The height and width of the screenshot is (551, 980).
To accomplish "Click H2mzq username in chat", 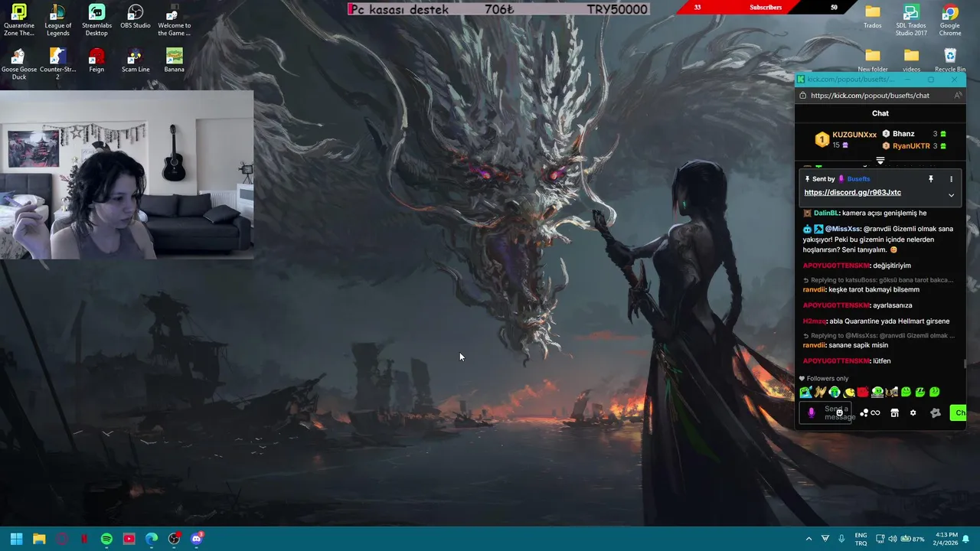I will tap(815, 321).
